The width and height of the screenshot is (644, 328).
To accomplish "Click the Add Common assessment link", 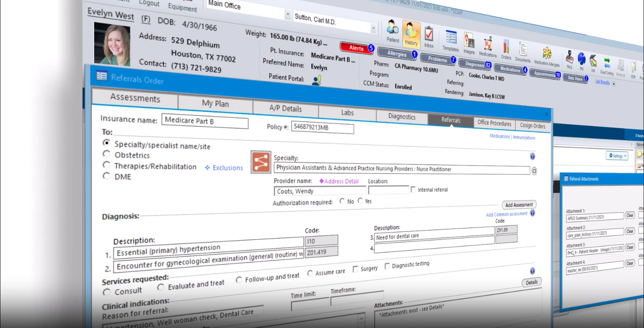I will pos(507,214).
